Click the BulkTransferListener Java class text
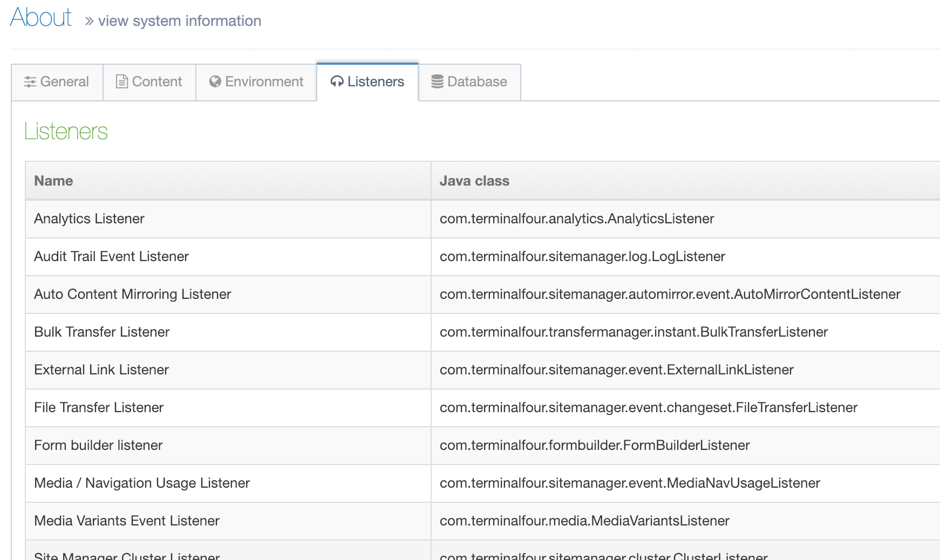 [x=634, y=332]
